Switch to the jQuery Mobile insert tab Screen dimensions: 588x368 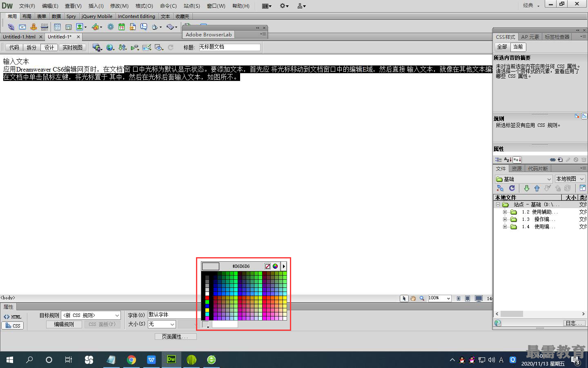pyautogui.click(x=97, y=16)
